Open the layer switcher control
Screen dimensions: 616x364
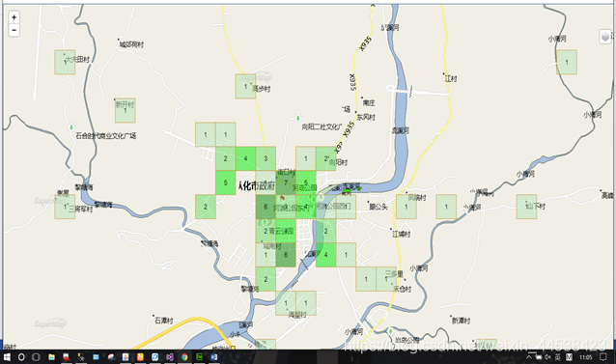click(x=605, y=37)
